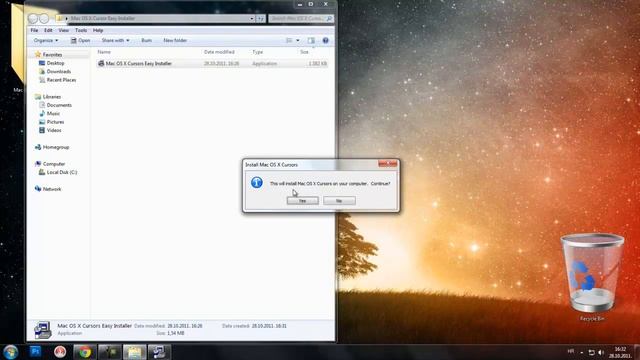The width and height of the screenshot is (640, 360).
Task: Open the Videos library
Action: pos(54,130)
